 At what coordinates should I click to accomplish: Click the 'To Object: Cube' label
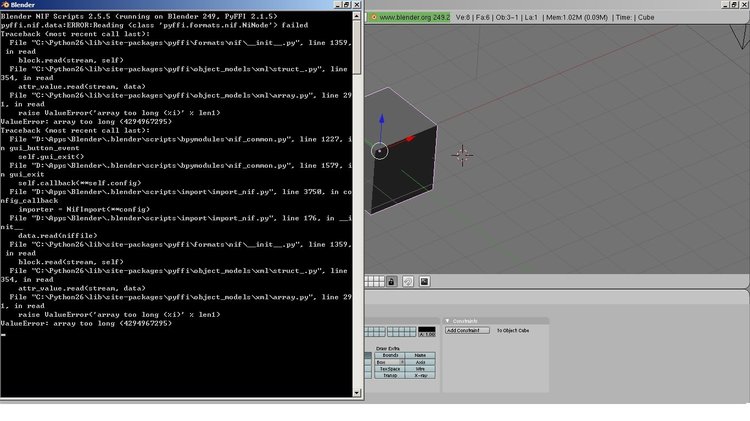click(513, 331)
